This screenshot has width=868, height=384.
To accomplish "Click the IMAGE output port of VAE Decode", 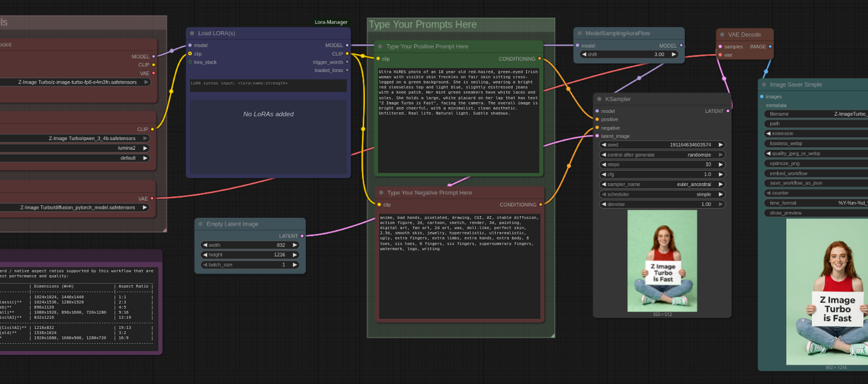I will [770, 46].
